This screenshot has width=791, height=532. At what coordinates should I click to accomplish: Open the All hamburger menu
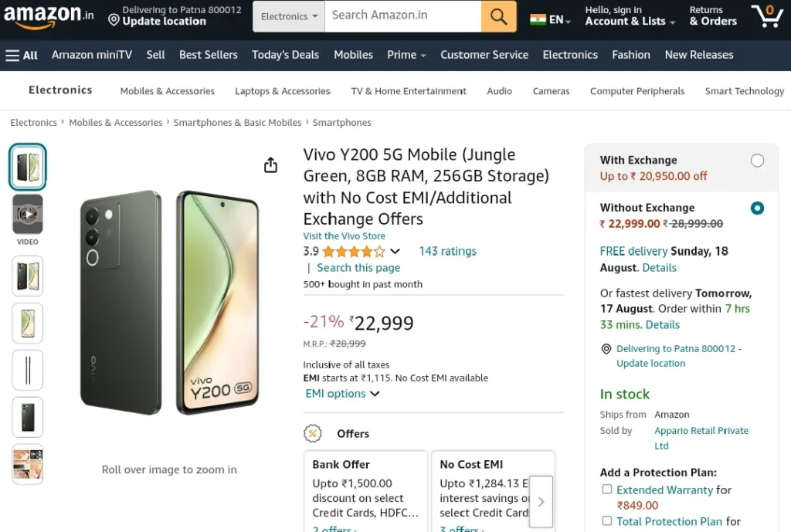(x=22, y=55)
